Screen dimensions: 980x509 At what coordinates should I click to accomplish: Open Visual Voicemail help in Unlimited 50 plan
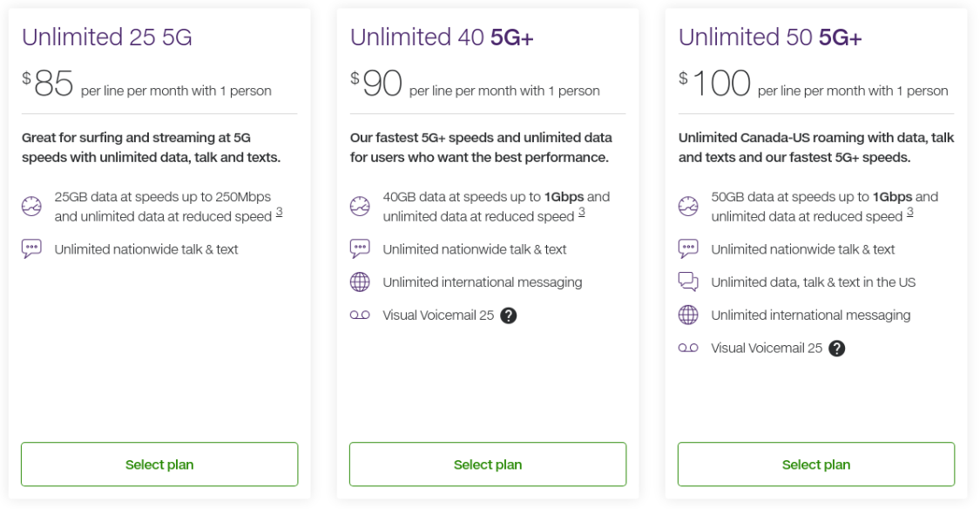pos(837,349)
